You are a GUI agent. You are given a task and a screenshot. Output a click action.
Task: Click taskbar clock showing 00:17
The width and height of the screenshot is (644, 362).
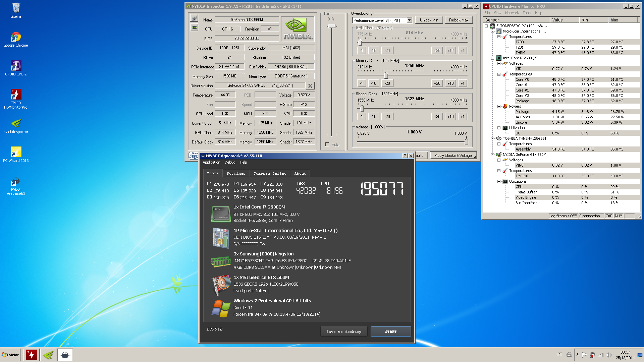click(x=625, y=355)
